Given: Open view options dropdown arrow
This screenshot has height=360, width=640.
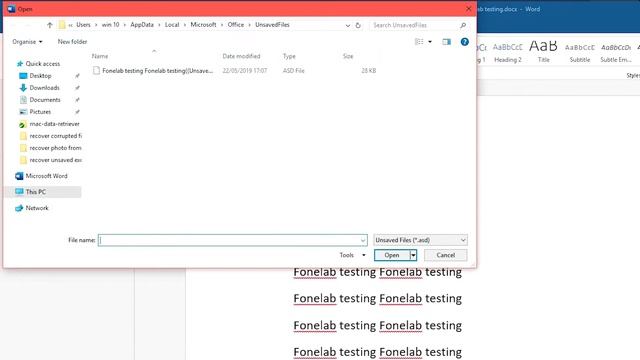Looking at the screenshot, I should pos(430,42).
